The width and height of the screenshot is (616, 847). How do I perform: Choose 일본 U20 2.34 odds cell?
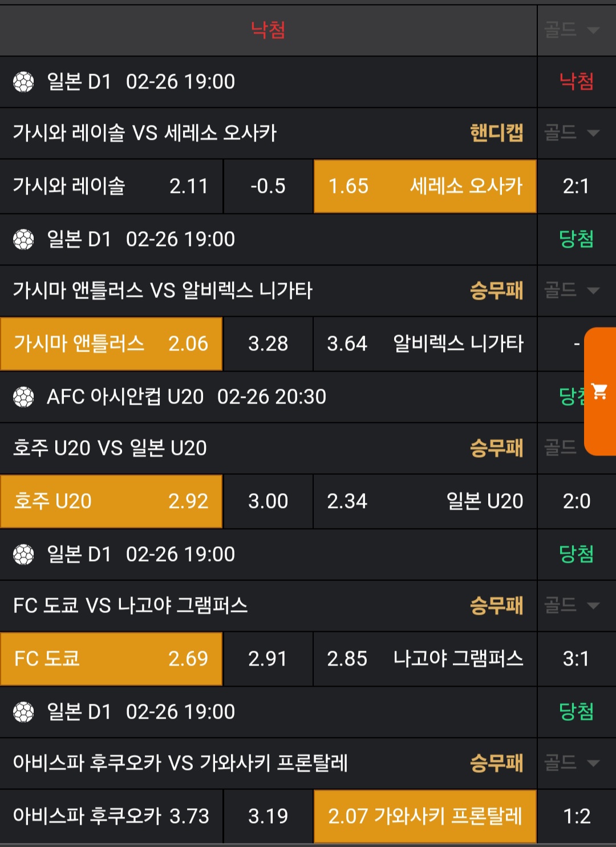(425, 502)
